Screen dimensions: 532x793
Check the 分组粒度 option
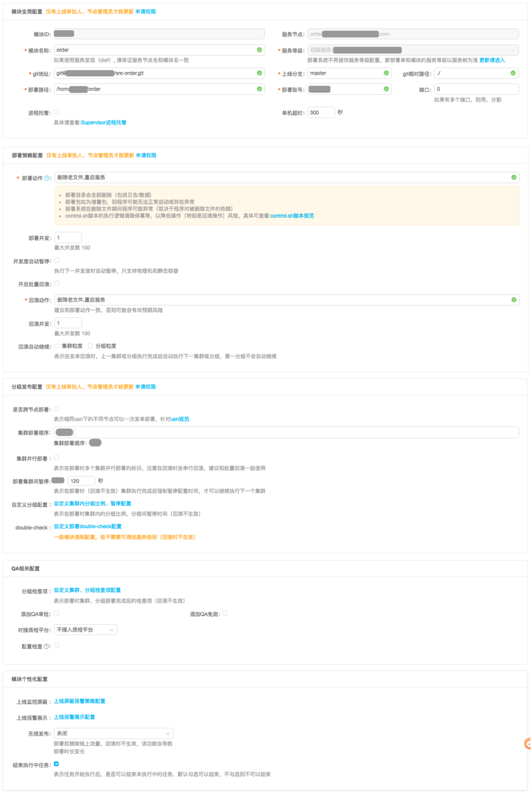91,346
